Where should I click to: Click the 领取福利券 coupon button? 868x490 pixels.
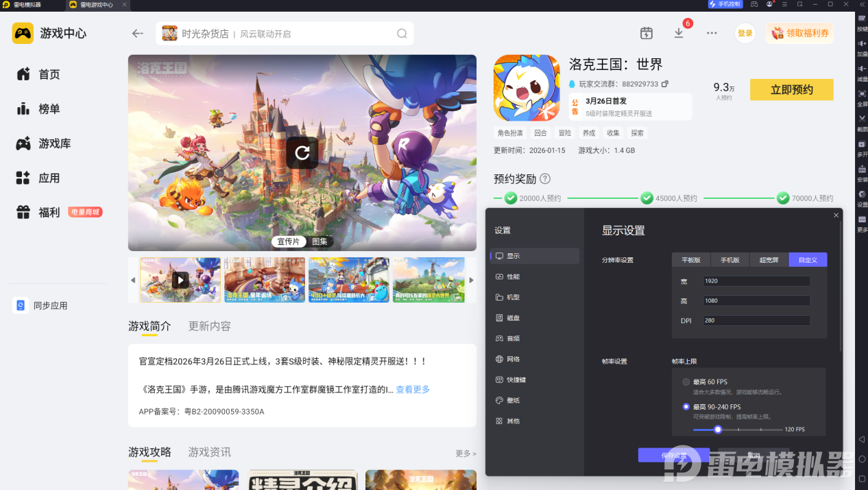coord(799,33)
